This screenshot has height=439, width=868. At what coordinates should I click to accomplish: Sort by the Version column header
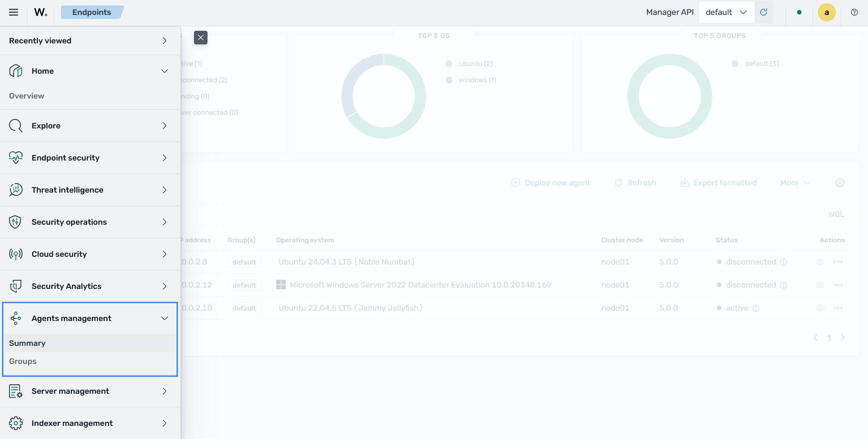(671, 240)
